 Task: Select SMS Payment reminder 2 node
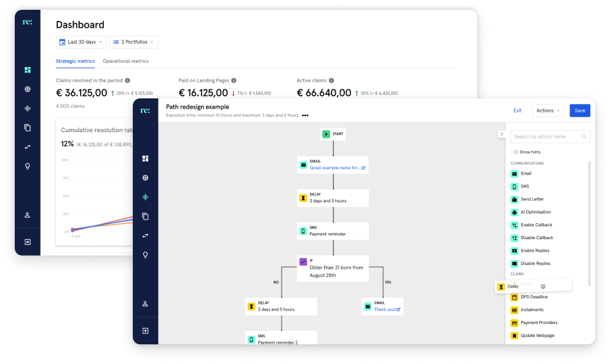[281, 338]
